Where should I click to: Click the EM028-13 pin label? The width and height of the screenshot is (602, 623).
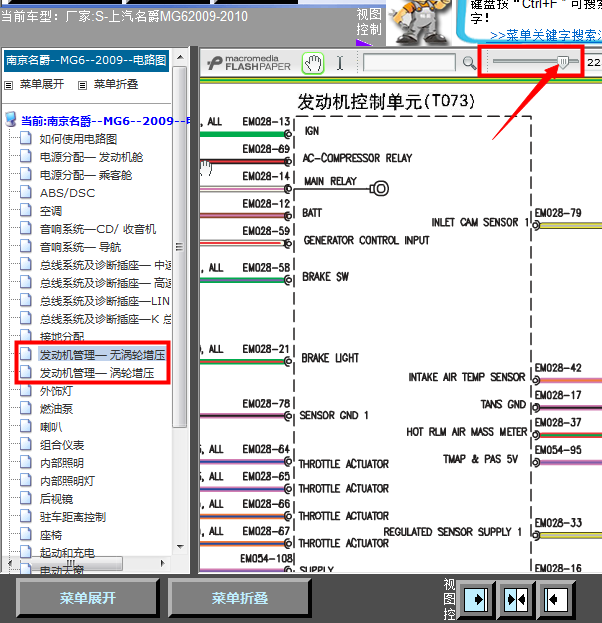click(x=266, y=121)
